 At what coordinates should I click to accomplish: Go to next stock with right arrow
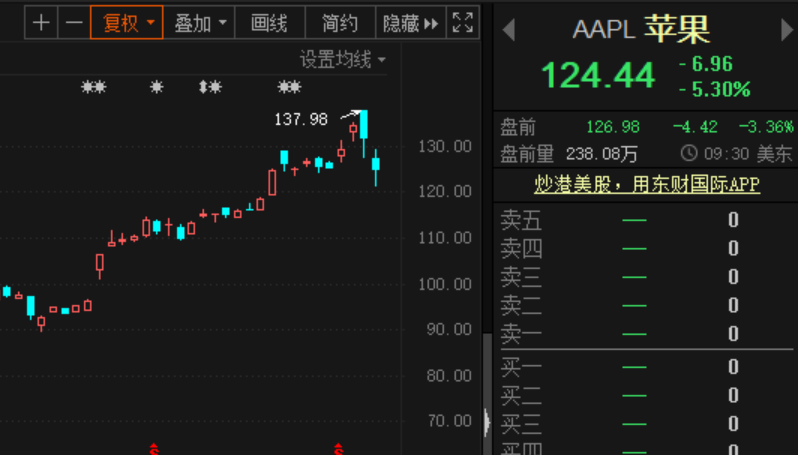pos(787,30)
